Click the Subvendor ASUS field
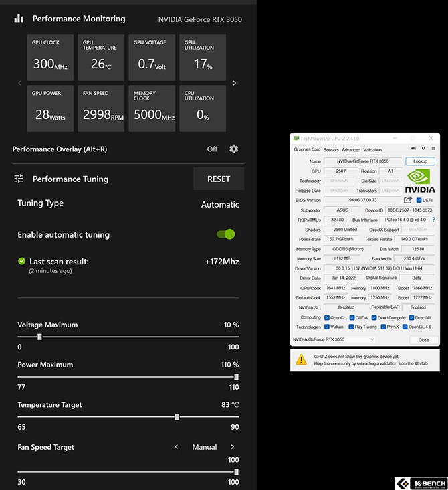This screenshot has width=448, height=490. pyautogui.click(x=342, y=210)
